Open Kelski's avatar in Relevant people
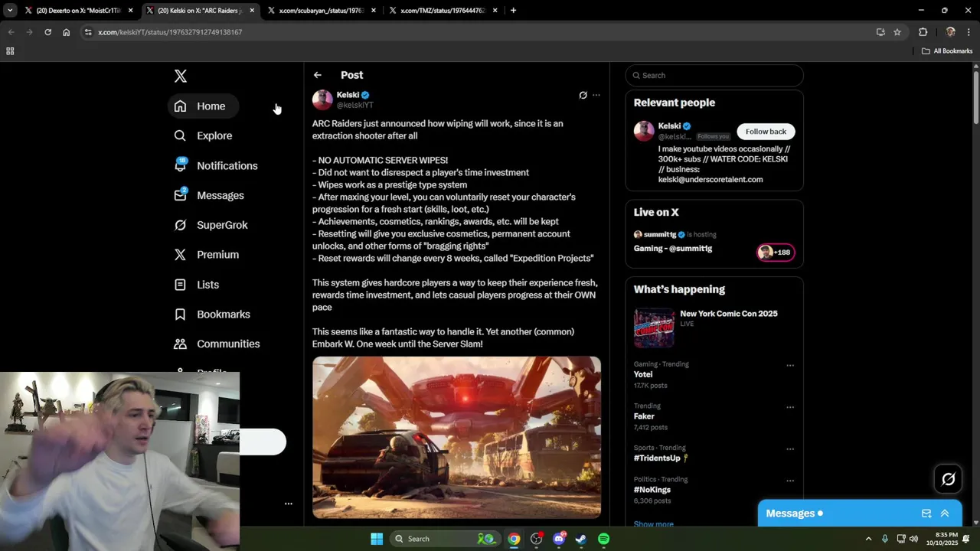 644,131
